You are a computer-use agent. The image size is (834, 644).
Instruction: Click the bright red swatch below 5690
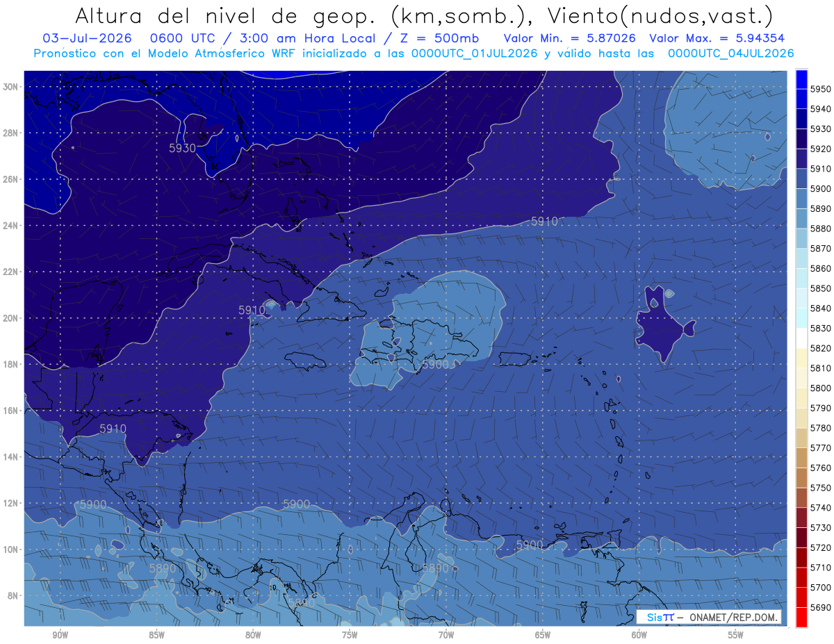(x=801, y=617)
